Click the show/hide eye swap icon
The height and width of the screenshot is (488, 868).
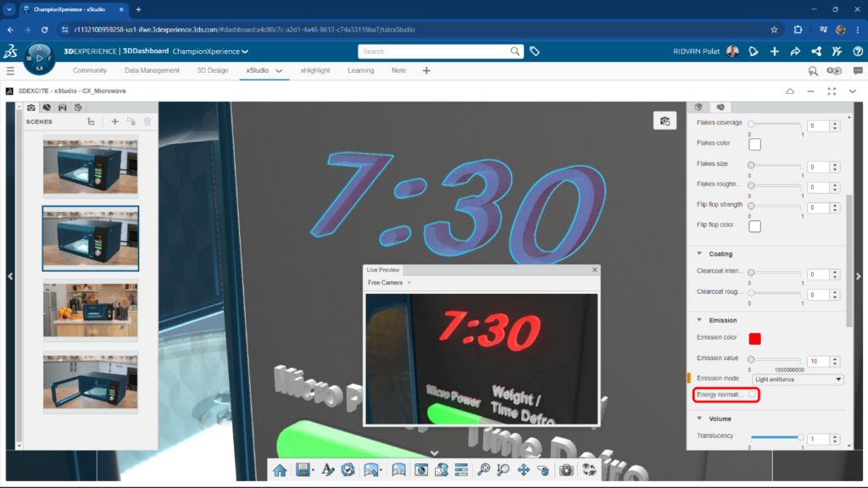pos(589,469)
